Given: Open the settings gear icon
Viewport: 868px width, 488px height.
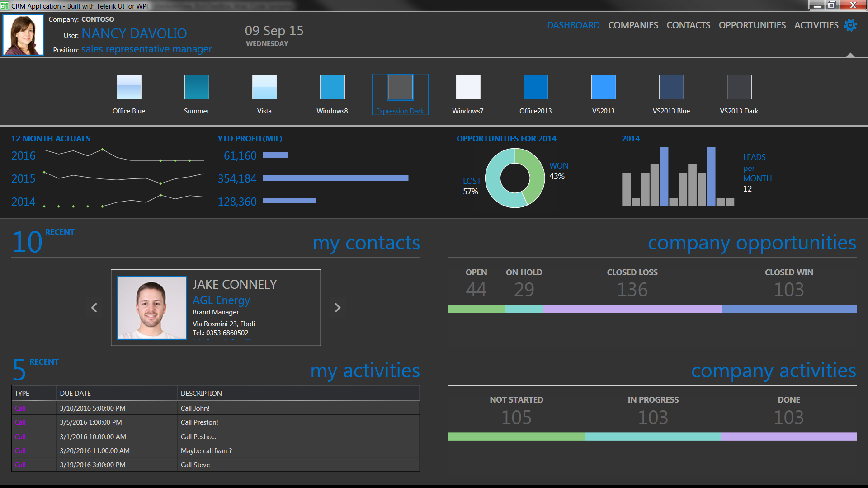Looking at the screenshot, I should [850, 25].
